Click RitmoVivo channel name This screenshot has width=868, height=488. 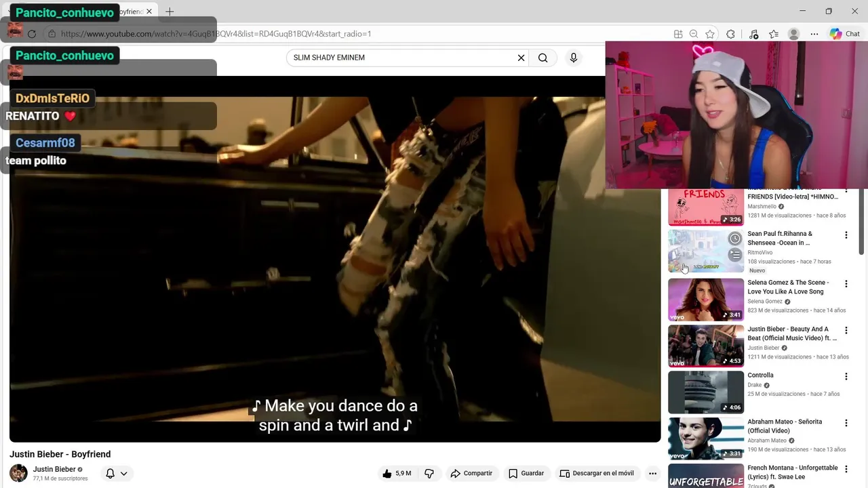click(x=759, y=253)
